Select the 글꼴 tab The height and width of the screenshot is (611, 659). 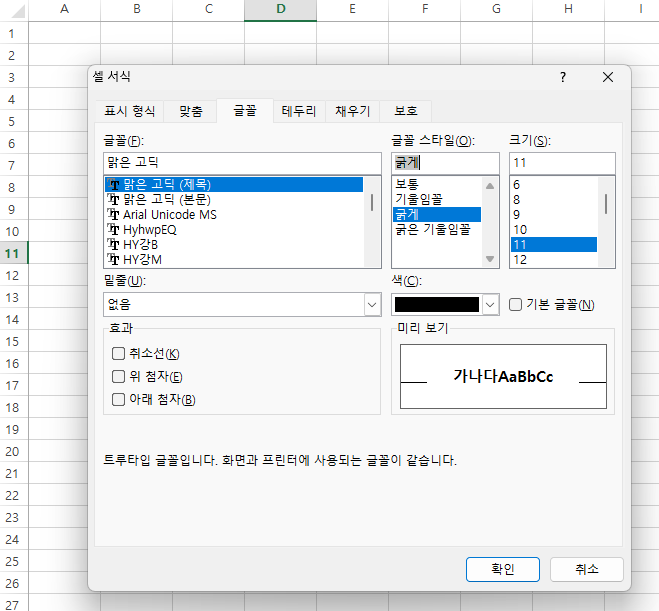(245, 111)
